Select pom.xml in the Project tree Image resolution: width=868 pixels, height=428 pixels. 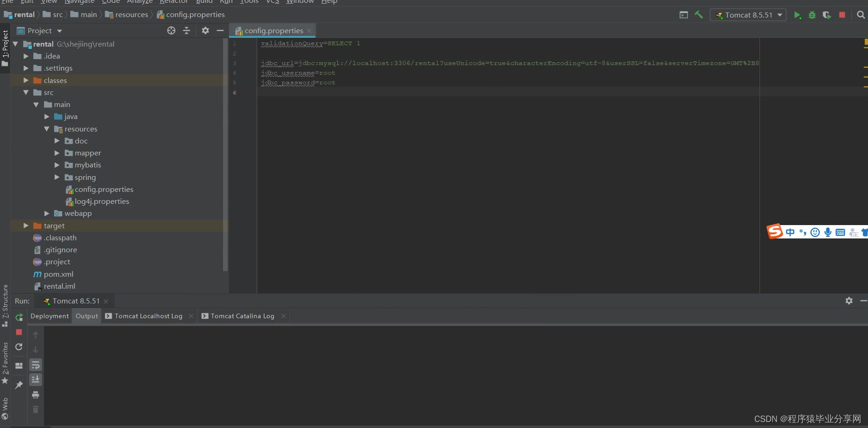coord(58,274)
